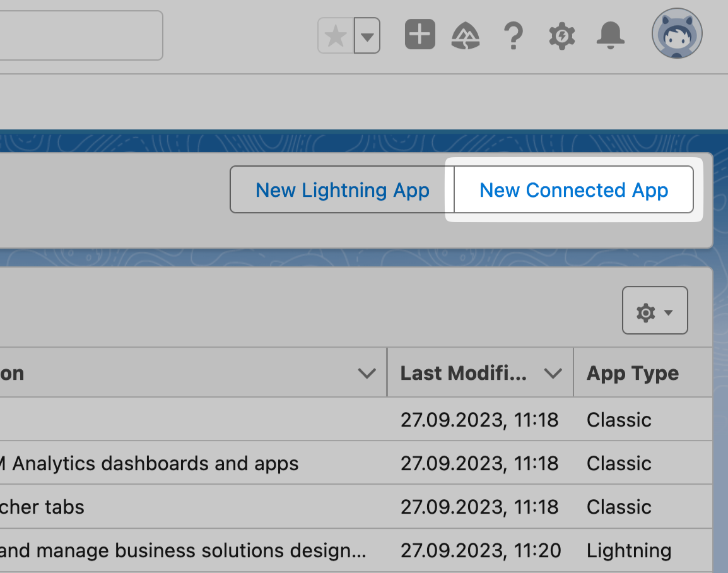728x573 pixels.
Task: Open the favorites list dropdown arrow
Action: click(x=367, y=36)
